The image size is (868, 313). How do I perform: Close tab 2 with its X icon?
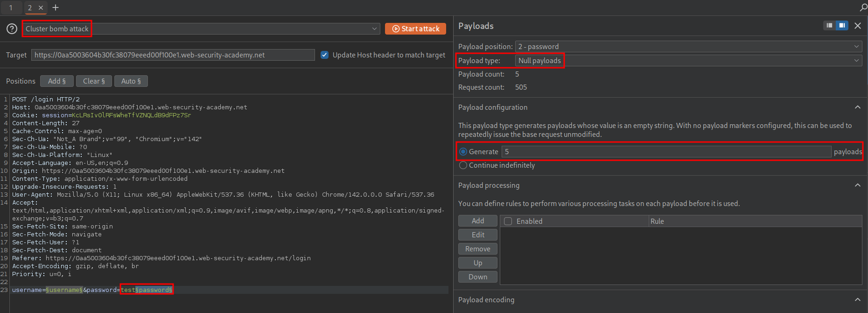point(41,7)
